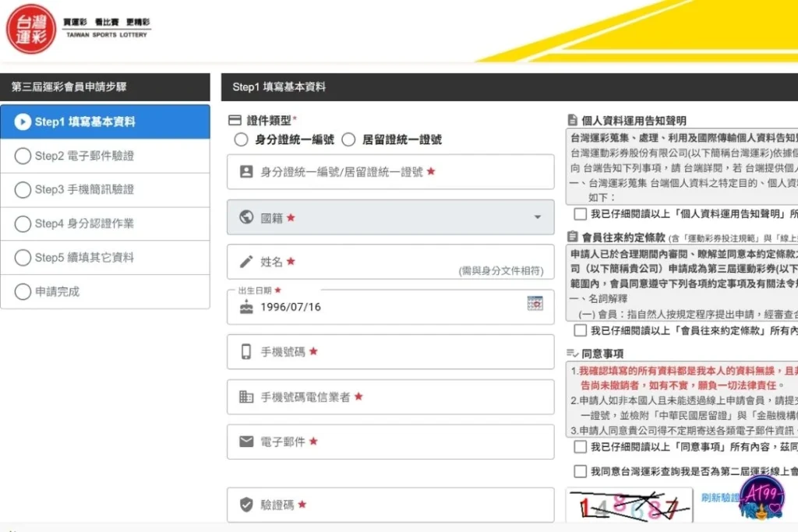Click the 刷新驗證 refresh captcha link
The width and height of the screenshot is (798, 532).
pos(719,498)
